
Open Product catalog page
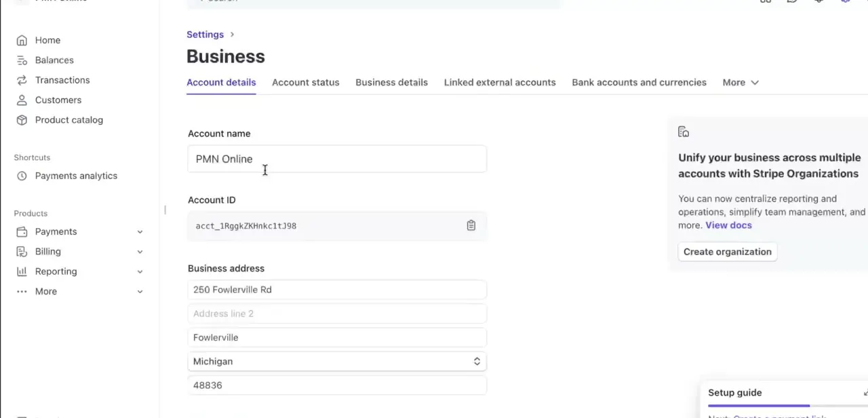click(69, 120)
